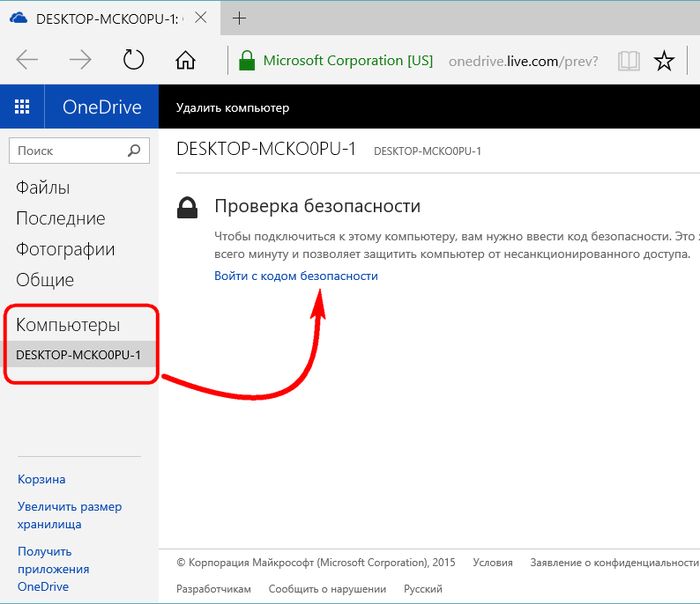Open Последние in sidebar
The width and height of the screenshot is (700, 604).
(61, 218)
